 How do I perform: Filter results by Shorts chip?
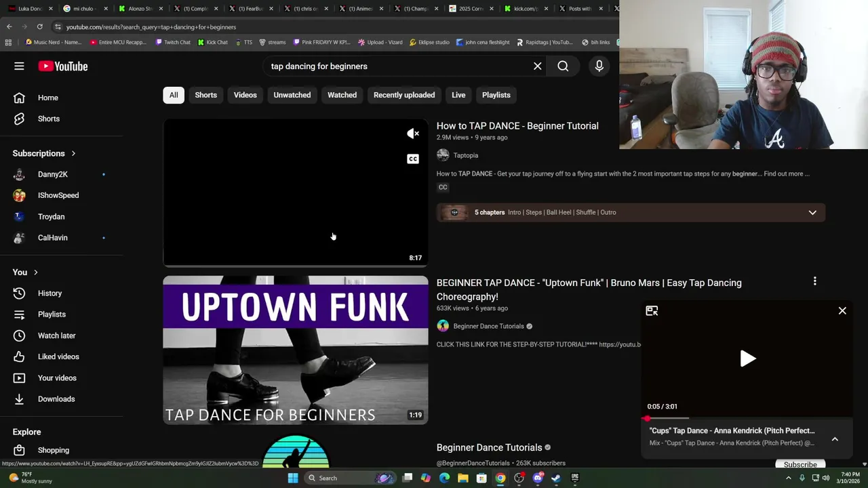[x=206, y=95]
